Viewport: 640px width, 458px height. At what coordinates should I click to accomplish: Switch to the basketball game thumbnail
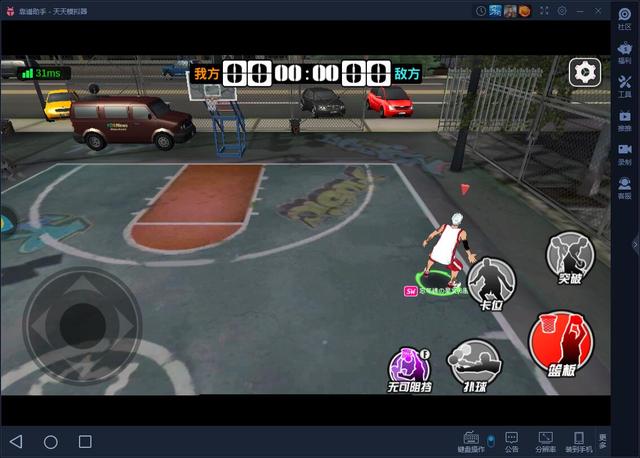[x=524, y=11]
